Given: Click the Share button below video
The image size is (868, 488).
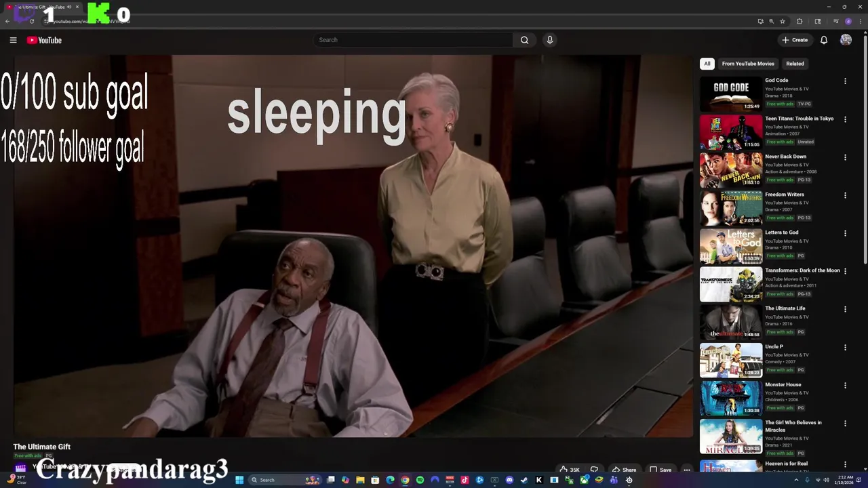Looking at the screenshot, I should click(x=624, y=470).
